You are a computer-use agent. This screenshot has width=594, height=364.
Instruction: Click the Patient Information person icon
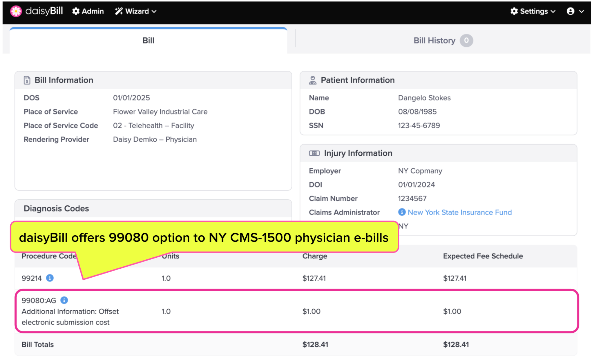(313, 80)
